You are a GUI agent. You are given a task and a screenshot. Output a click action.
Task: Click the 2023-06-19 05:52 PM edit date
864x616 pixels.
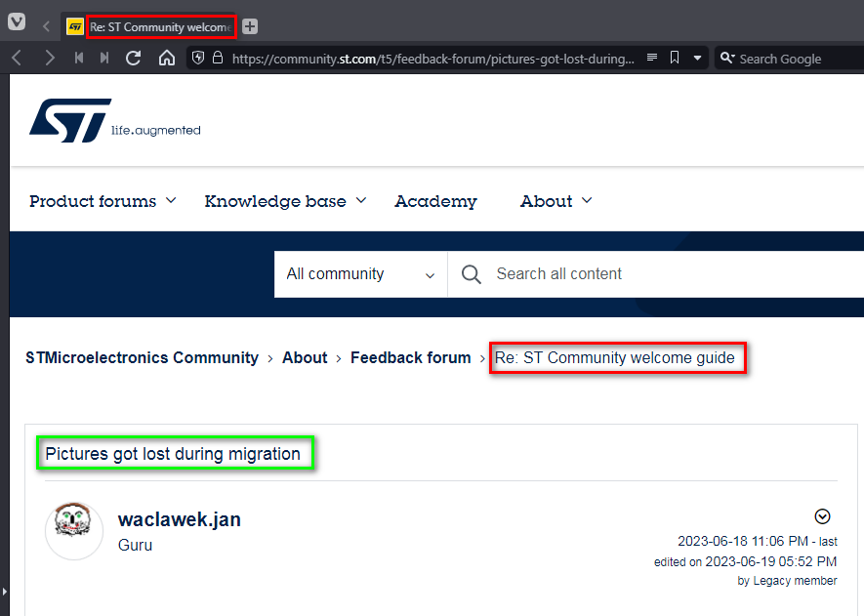(771, 561)
